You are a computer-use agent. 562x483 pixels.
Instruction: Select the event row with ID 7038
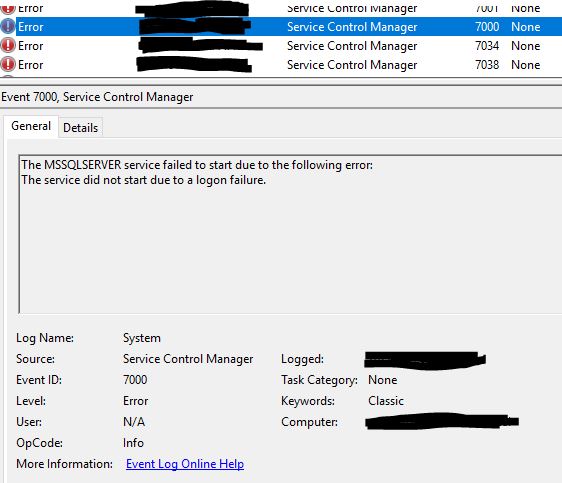281,65
